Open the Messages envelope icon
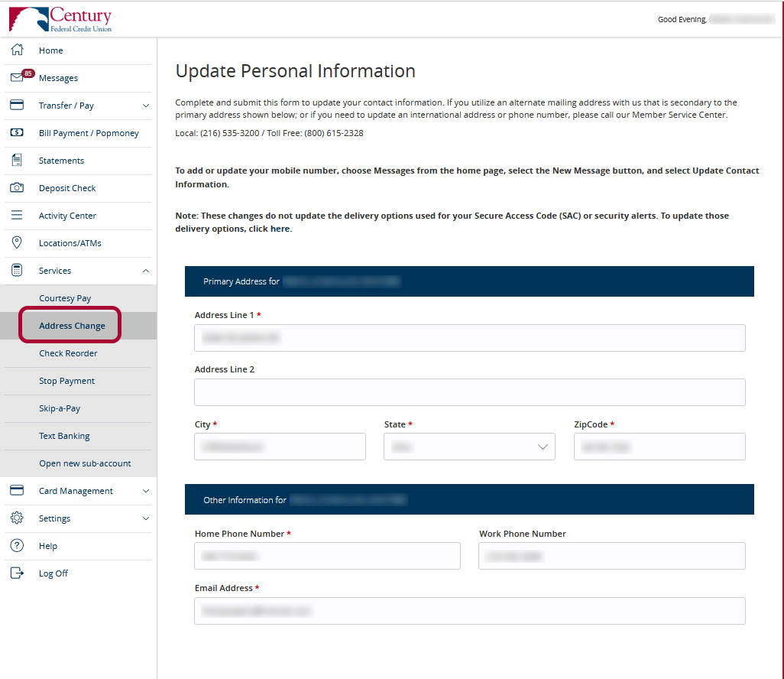The height and width of the screenshot is (679, 784). point(17,77)
